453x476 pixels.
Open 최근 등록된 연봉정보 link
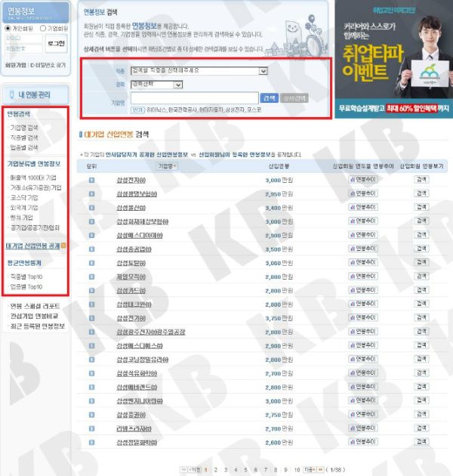tap(37, 326)
